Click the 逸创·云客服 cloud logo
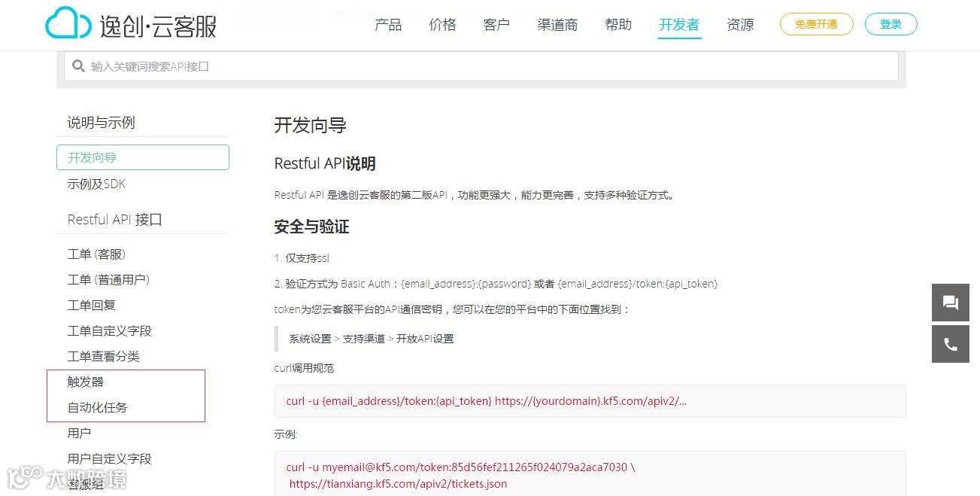Image resolution: width=980 pixels, height=496 pixels. click(131, 23)
